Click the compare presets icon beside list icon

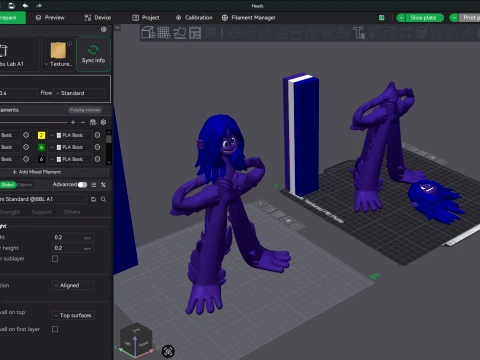103,185
